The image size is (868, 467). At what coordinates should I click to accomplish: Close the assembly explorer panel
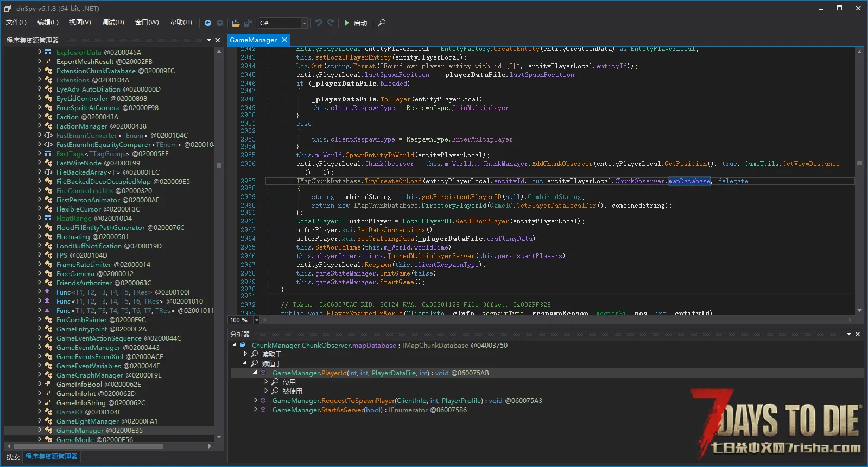coord(218,40)
